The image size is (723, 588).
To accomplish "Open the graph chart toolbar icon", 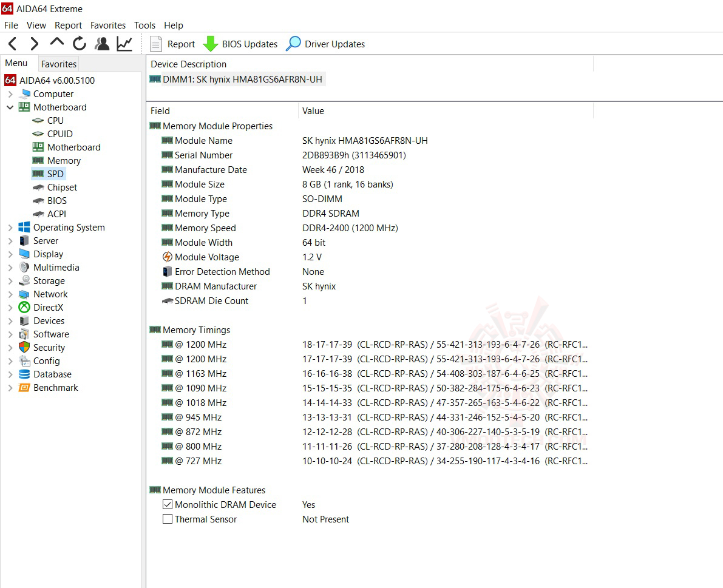I will tap(124, 44).
